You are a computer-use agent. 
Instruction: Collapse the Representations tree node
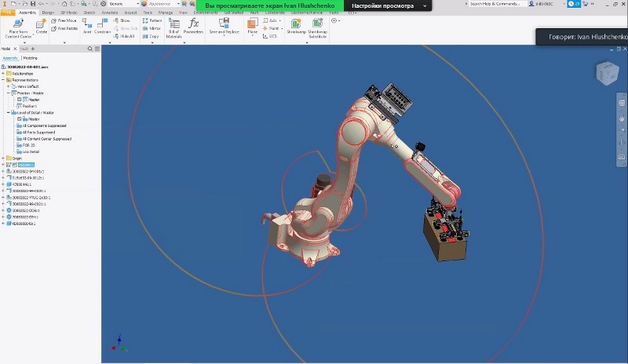tap(4, 79)
